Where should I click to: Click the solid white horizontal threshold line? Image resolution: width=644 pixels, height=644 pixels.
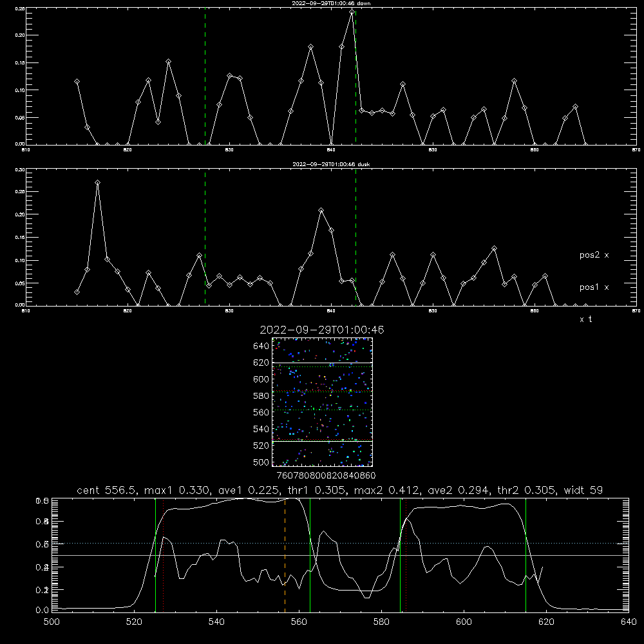pyautogui.click(x=341, y=555)
